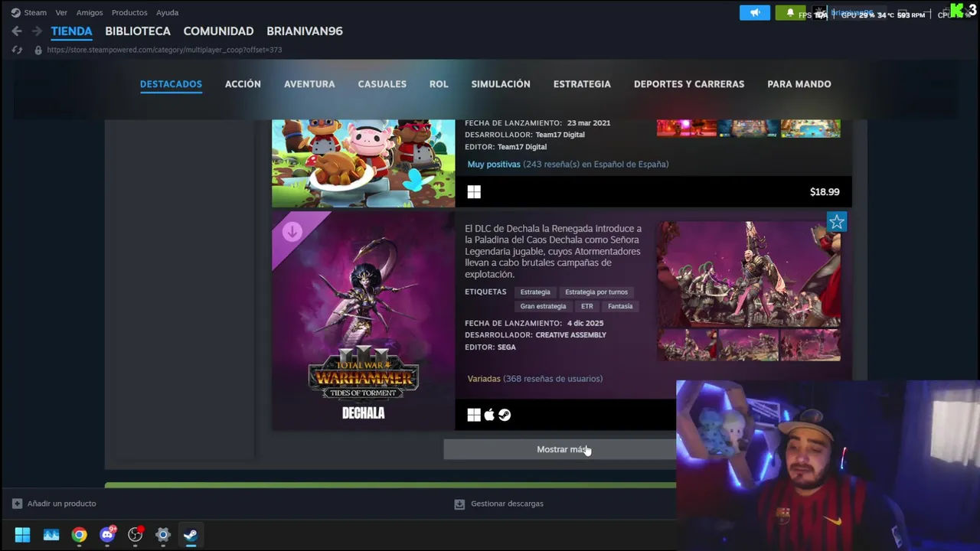Screen dimensions: 980x551
Task: Open the Productos menu
Action: (x=129, y=12)
